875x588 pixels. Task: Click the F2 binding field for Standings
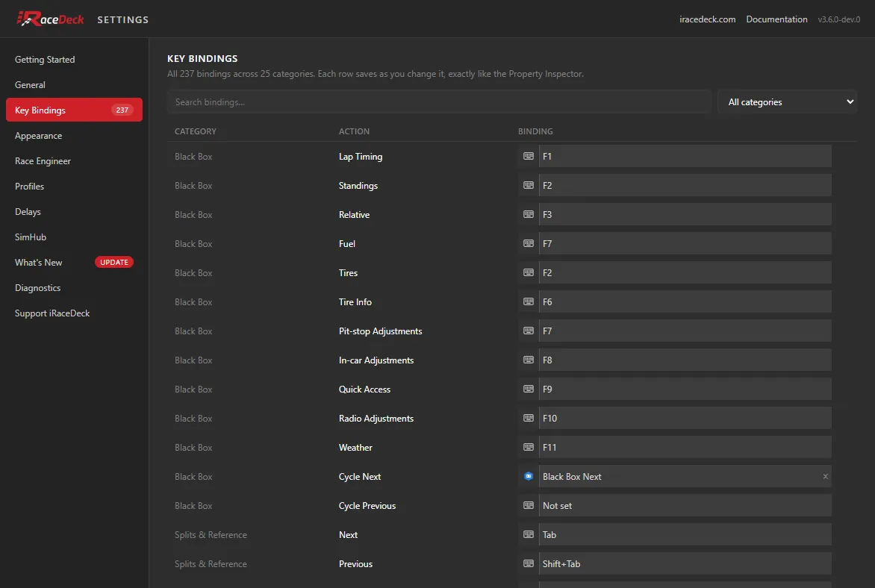(x=685, y=185)
